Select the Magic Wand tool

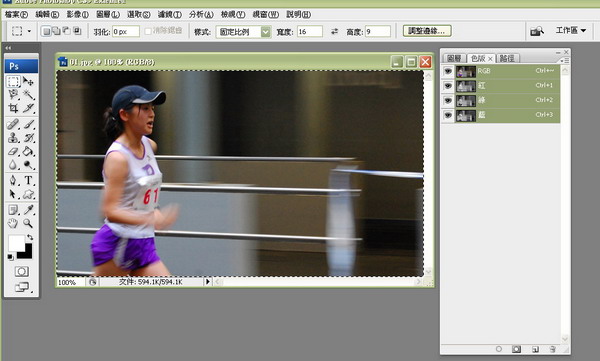[28, 95]
